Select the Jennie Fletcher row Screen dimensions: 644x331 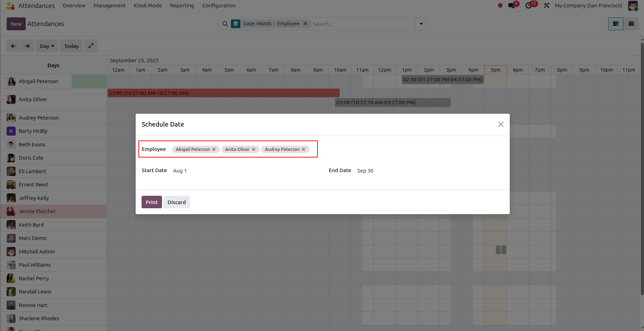tap(54, 211)
